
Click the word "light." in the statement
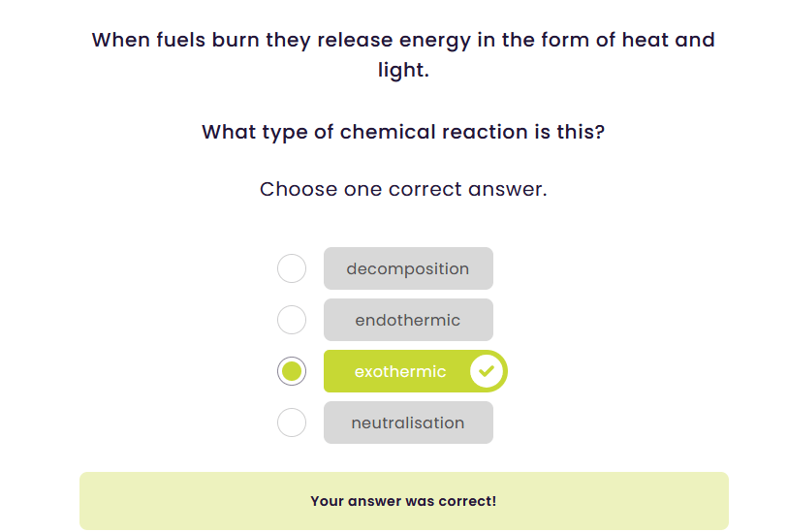coord(403,70)
